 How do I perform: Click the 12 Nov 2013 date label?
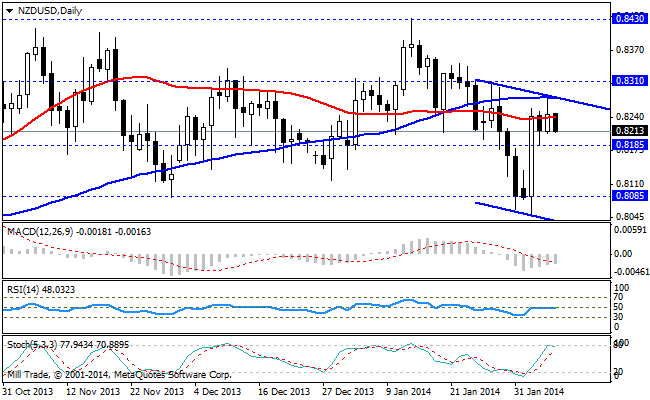93,391
